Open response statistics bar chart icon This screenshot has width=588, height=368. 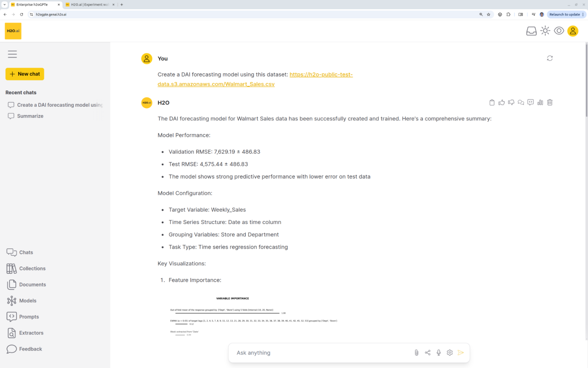pyautogui.click(x=540, y=103)
